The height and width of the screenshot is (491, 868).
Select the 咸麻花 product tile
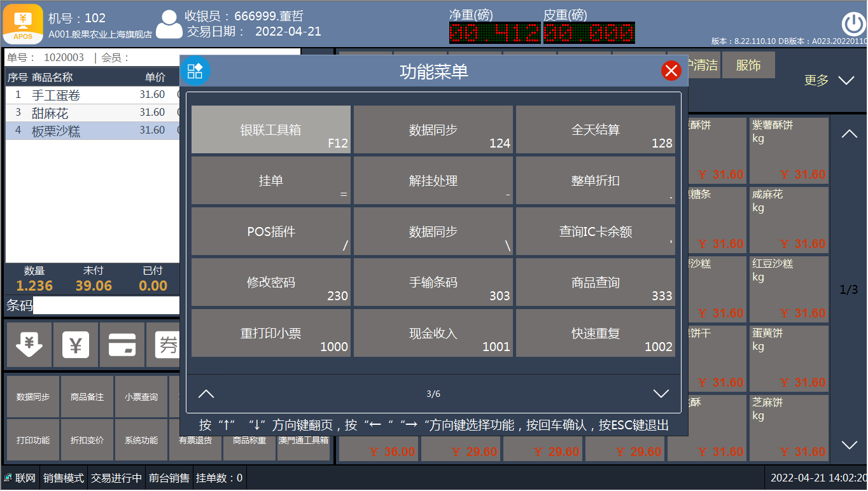click(x=789, y=219)
